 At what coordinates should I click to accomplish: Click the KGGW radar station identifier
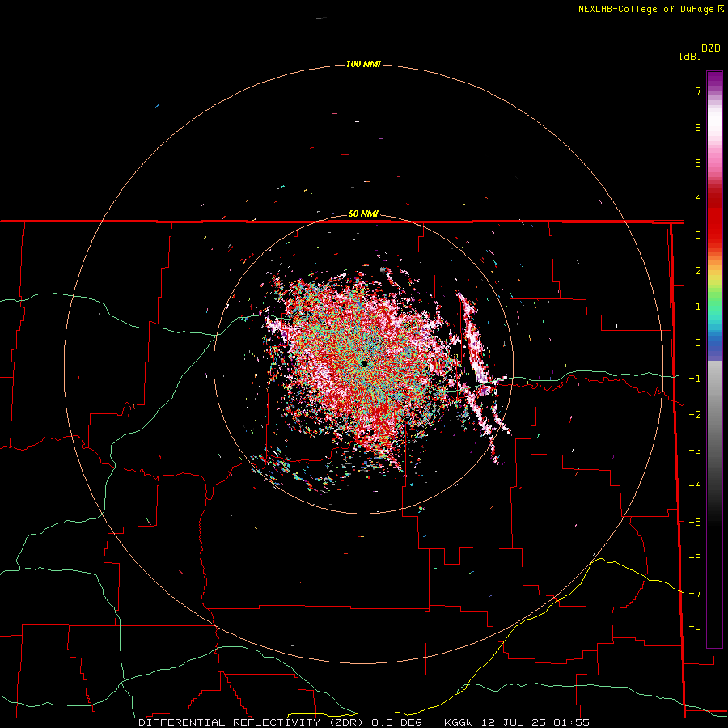click(x=459, y=722)
